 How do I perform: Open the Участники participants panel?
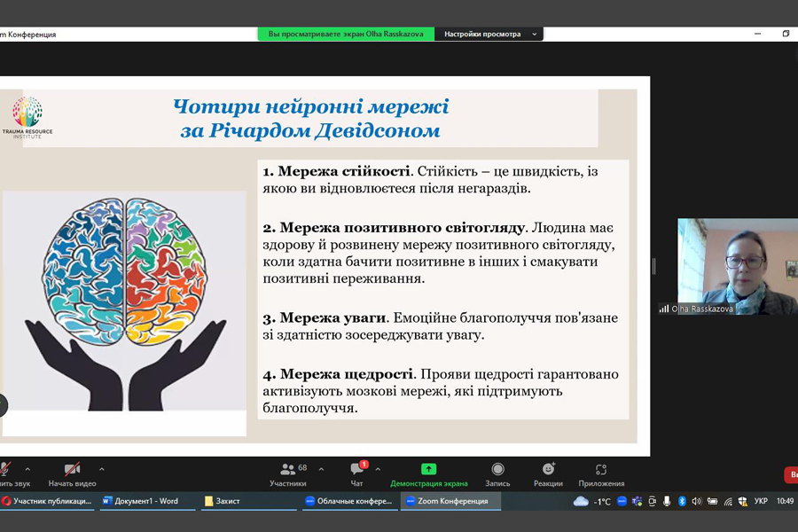coord(288,474)
